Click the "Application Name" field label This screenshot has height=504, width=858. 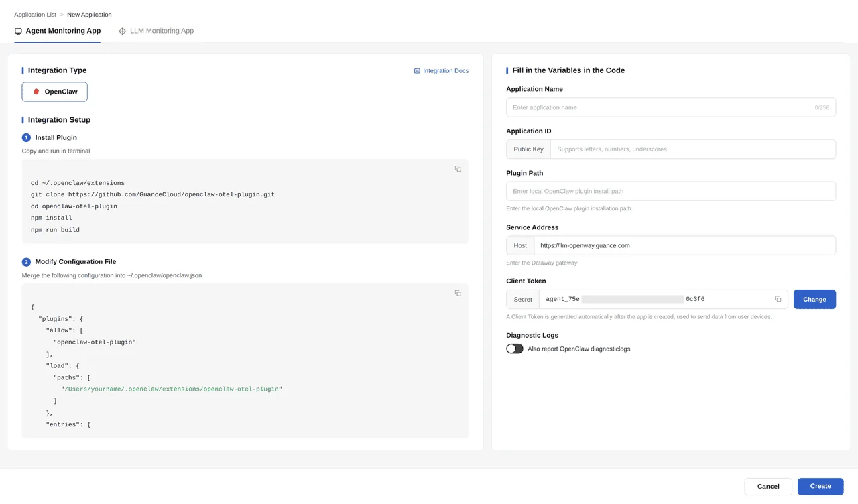[x=534, y=89]
